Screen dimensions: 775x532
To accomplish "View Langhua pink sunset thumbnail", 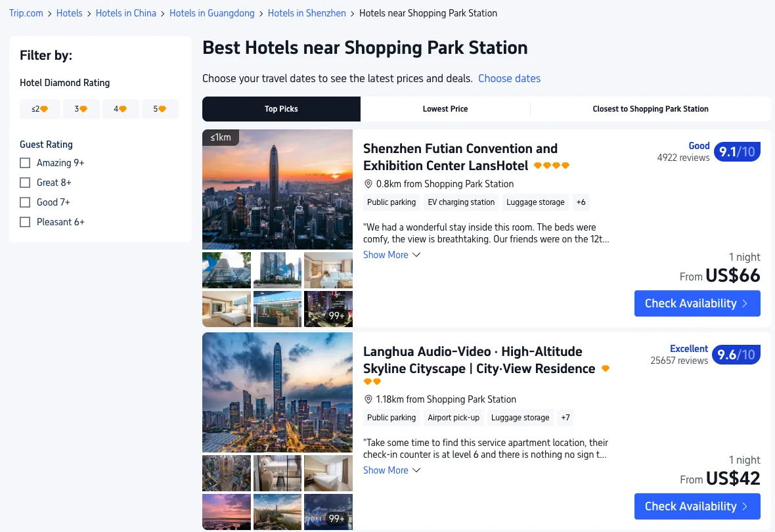I will point(227,512).
